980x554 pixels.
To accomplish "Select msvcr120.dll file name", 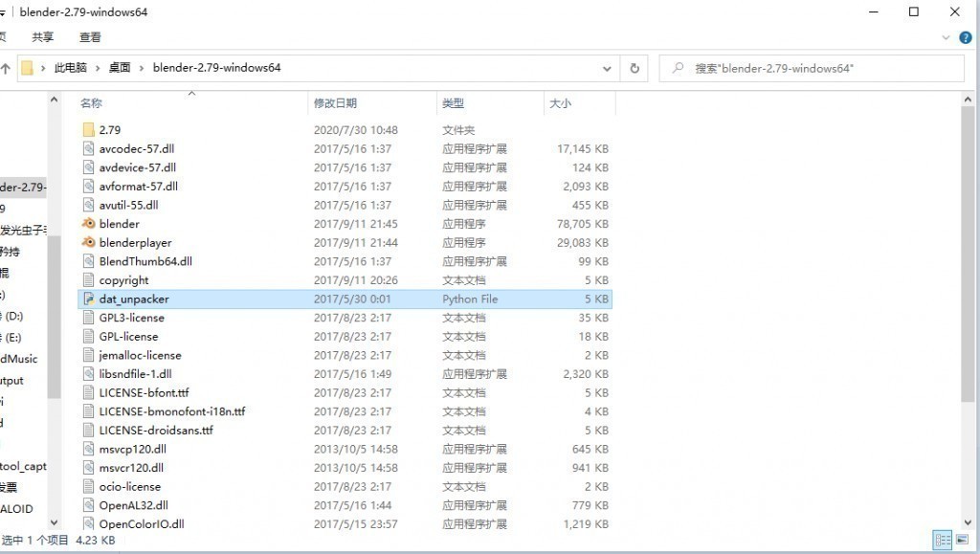I will [x=131, y=467].
